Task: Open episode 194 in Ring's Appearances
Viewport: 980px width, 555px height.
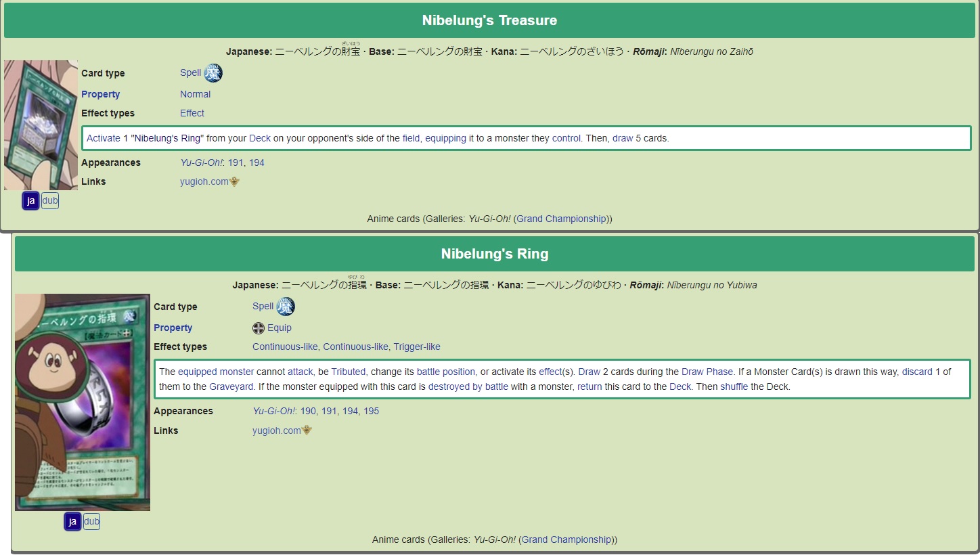Action: tap(350, 411)
